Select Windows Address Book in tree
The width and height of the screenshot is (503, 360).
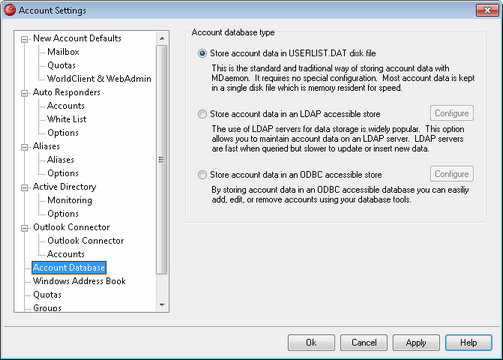[79, 281]
